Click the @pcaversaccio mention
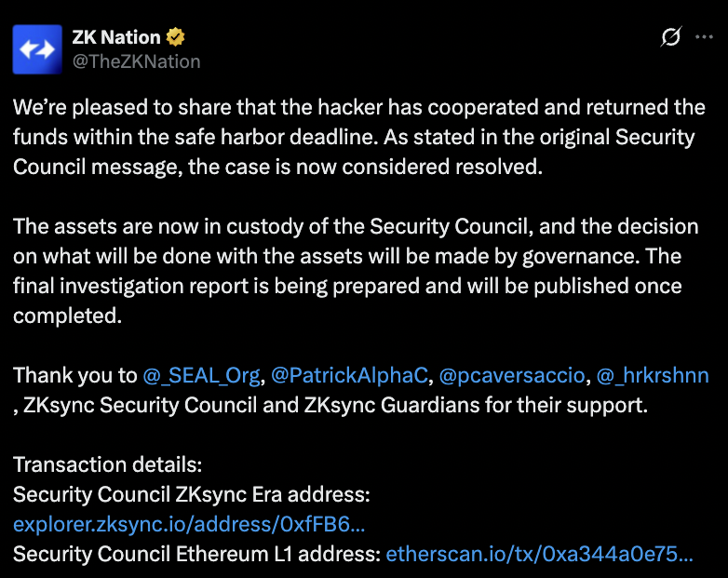Screen dimensions: 728x578 coord(511,376)
